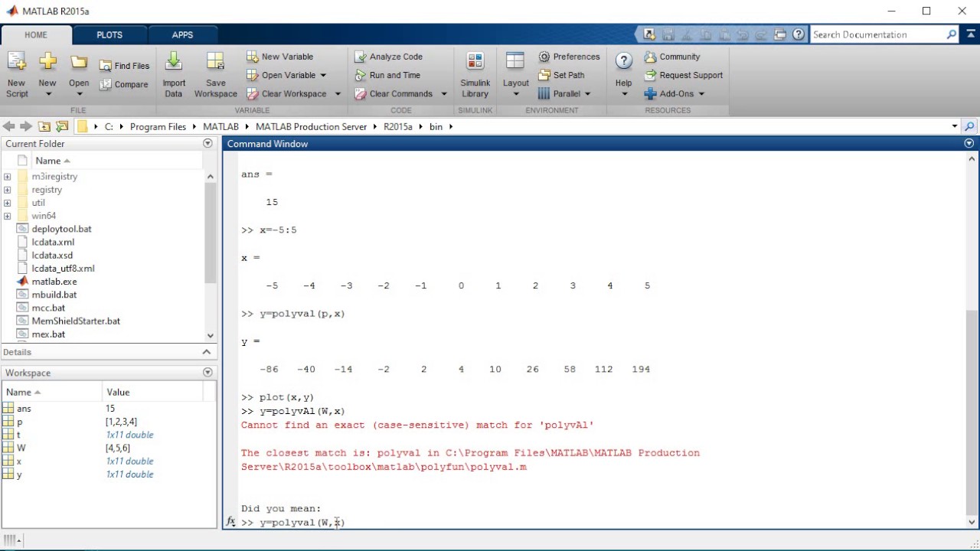
Task: Expand Clear Commands dropdown arrow
Action: point(444,93)
